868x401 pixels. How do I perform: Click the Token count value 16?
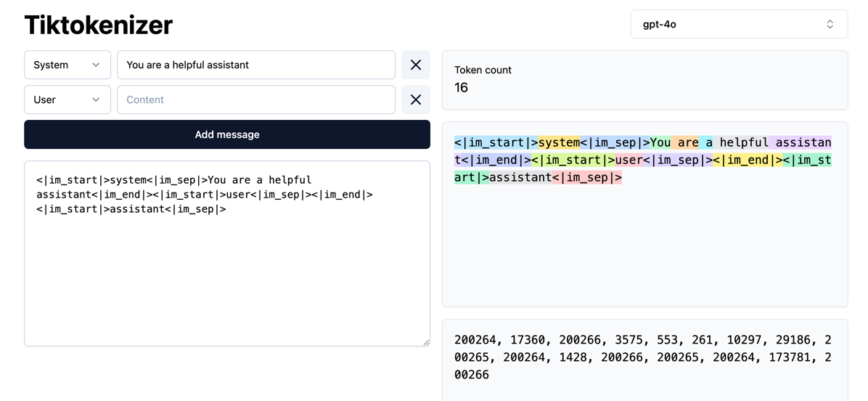coord(462,88)
